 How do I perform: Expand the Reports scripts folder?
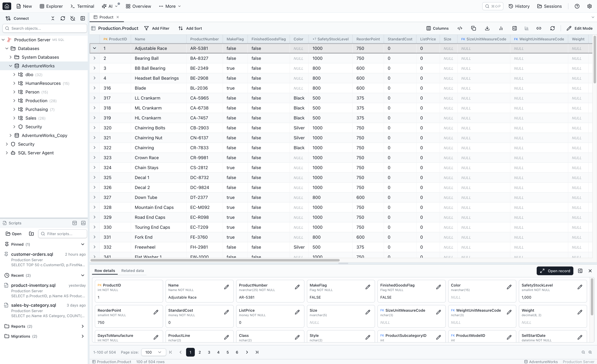click(x=83, y=326)
